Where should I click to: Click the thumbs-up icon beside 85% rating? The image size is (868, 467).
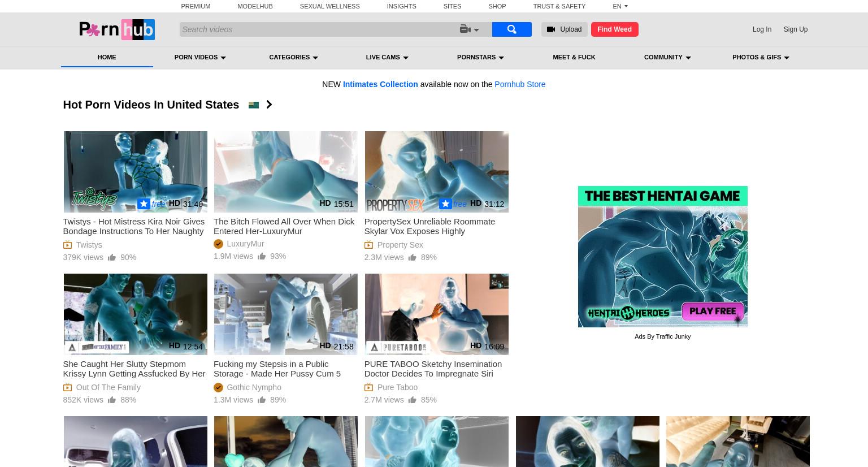pos(413,400)
